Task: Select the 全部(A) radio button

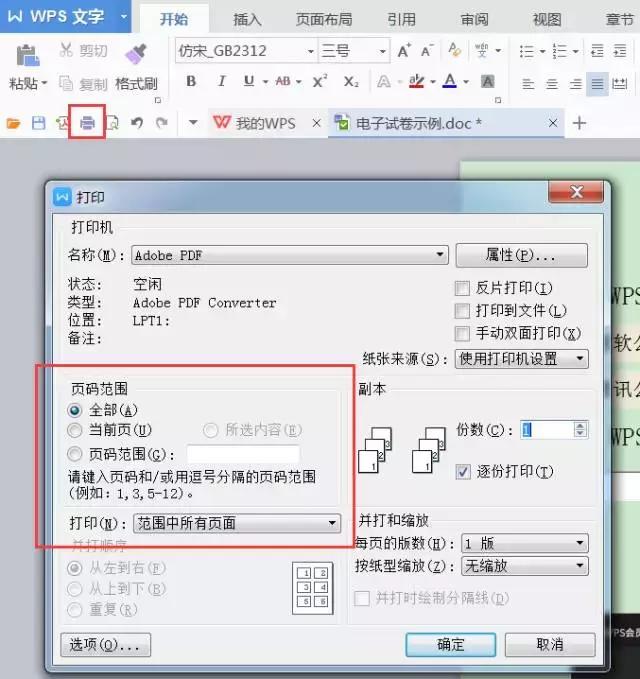Action: (x=74, y=410)
